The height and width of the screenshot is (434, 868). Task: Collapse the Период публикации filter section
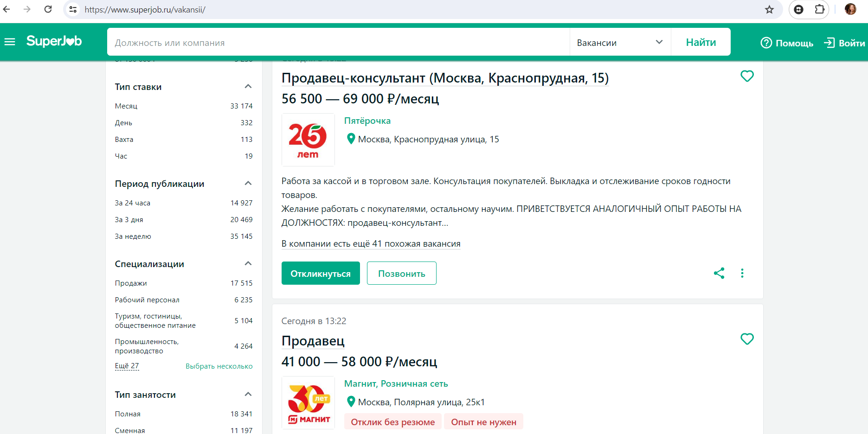tap(248, 184)
